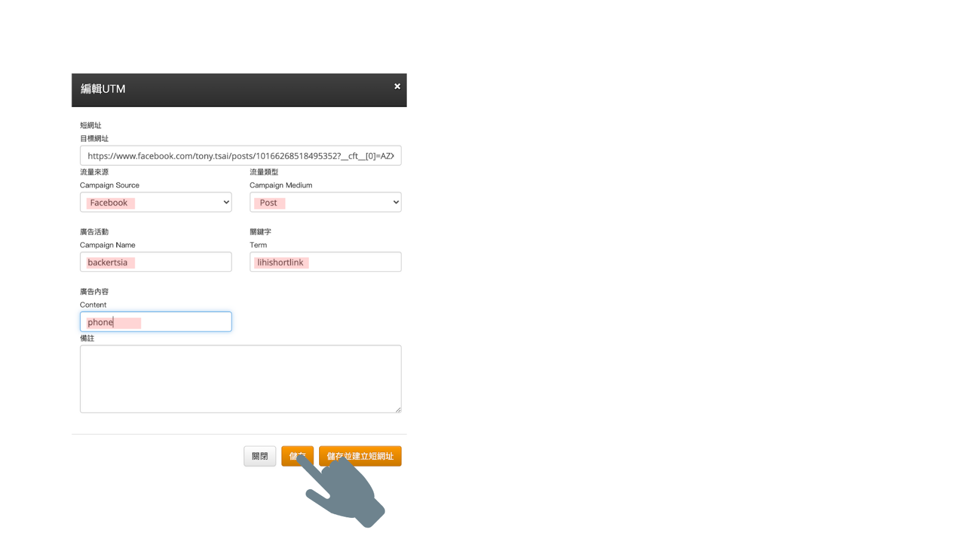Viewport: 980px width, 551px height.
Task: Click the Content label above phone field
Action: 93,305
